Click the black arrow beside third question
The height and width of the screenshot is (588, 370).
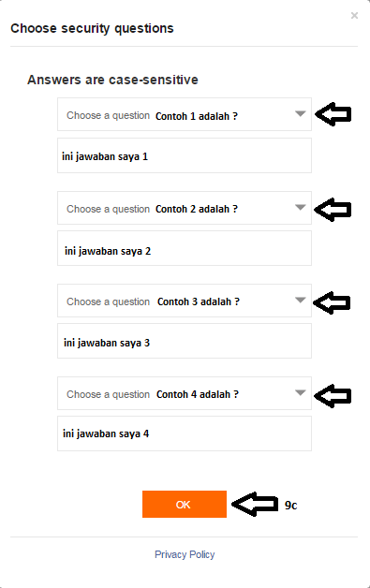(x=332, y=302)
